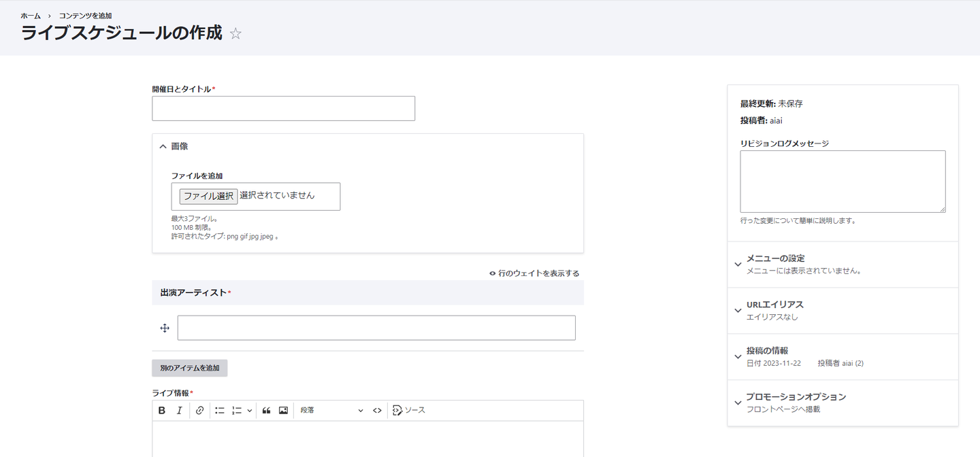The image size is (980, 457).
Task: Insert a numbered list
Action: point(237,411)
